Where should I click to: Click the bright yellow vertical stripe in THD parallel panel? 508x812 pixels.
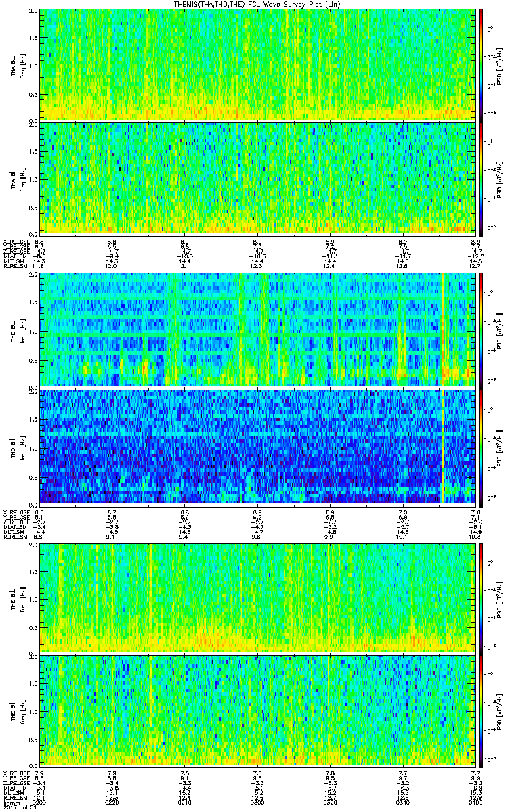coord(442,447)
